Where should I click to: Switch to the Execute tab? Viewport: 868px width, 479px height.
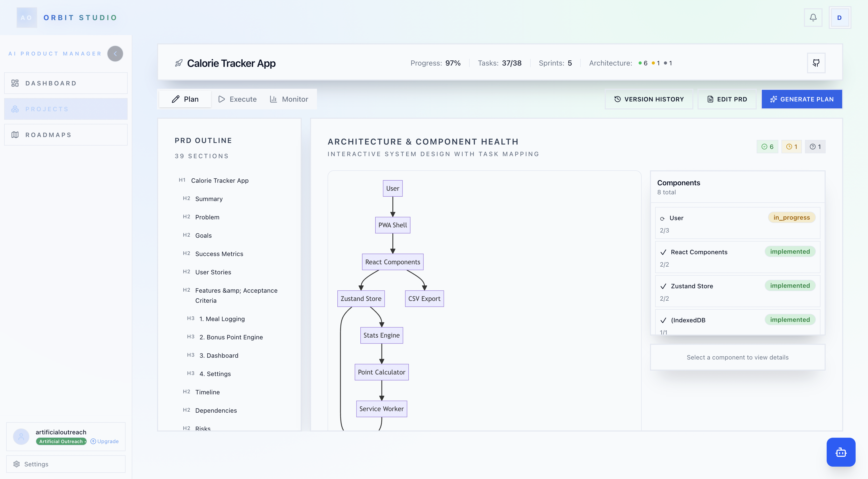pos(237,99)
